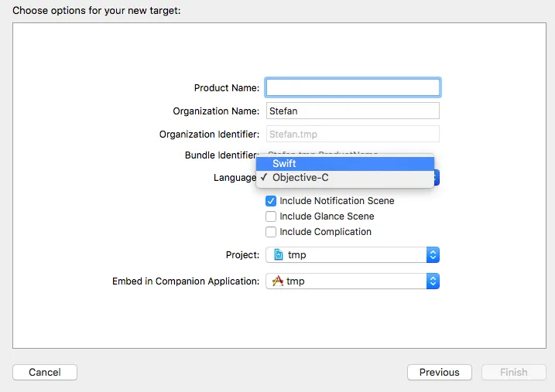
Task: Click the project file icon in Project dropdown
Action: coord(279,255)
